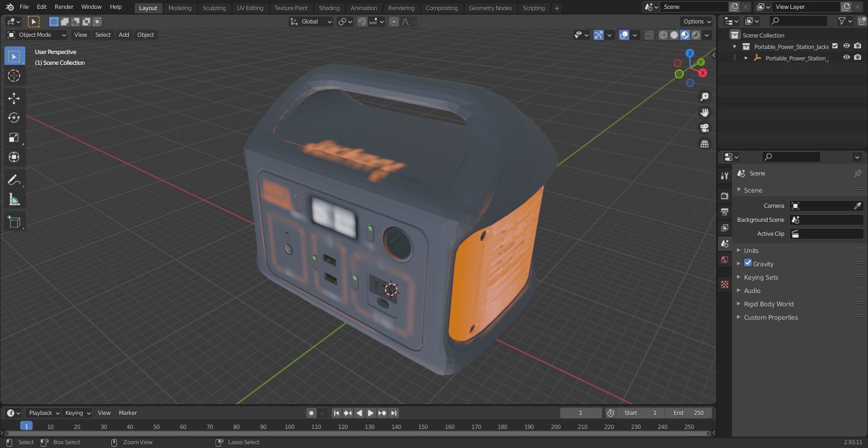868x448 pixels.
Task: Click the pan view hand icon
Action: tap(704, 112)
